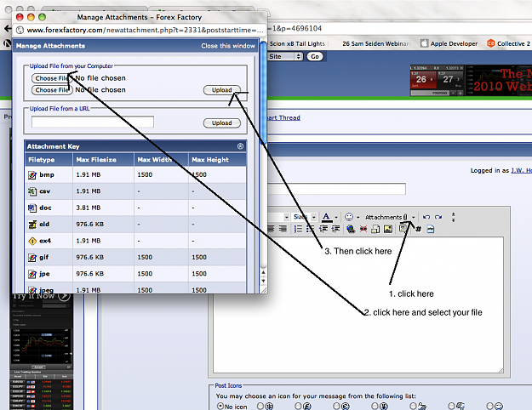Click Upload beside the Choose File buttons
Image resolution: width=532 pixels, height=410 pixels.
coord(222,90)
